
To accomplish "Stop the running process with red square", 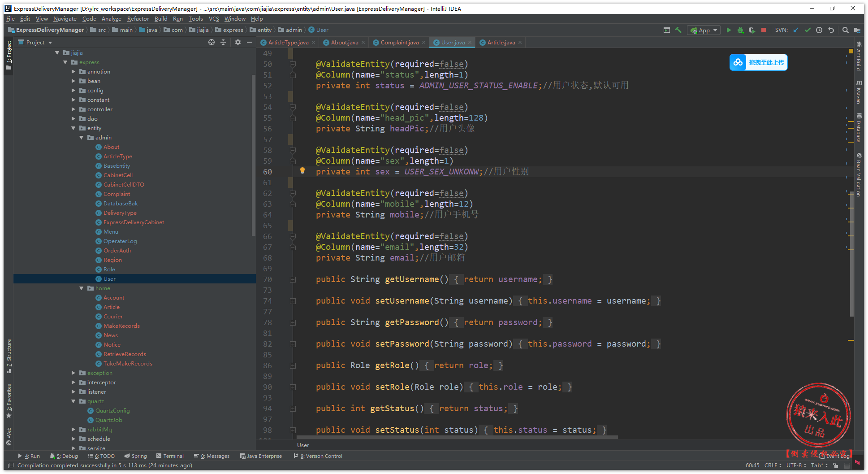I will 764,30.
